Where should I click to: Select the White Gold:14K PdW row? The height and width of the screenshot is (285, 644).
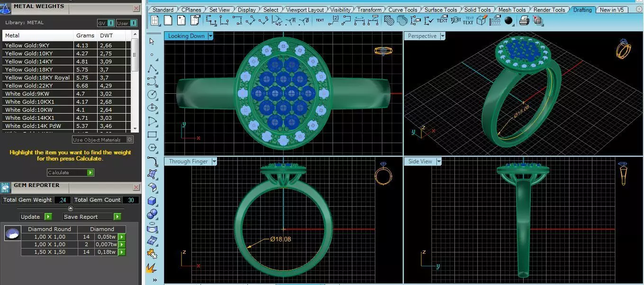(66, 126)
